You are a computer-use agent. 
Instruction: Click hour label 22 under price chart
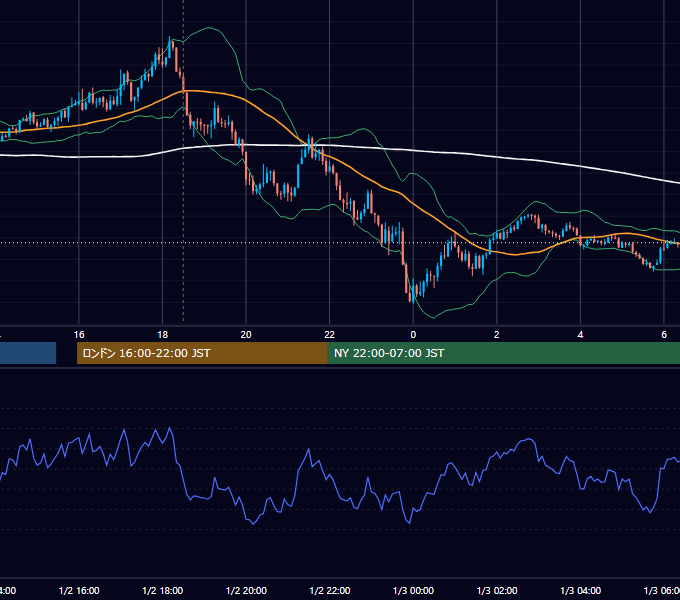pos(330,334)
